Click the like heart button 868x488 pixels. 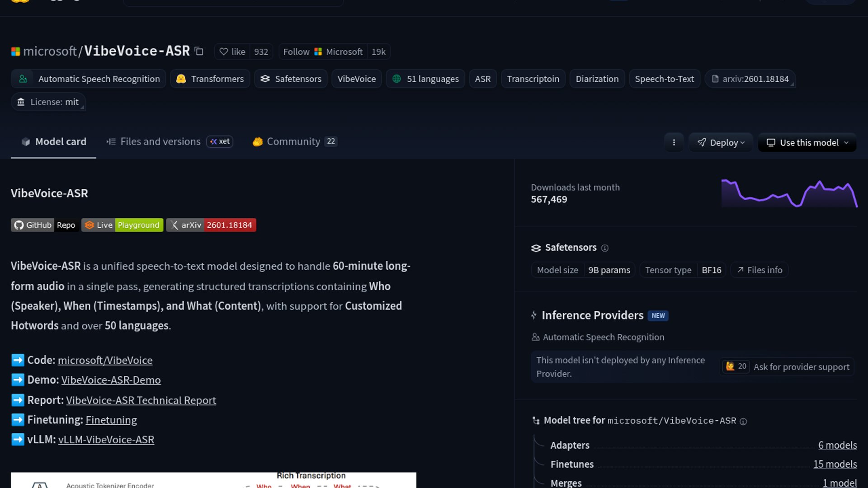click(232, 52)
